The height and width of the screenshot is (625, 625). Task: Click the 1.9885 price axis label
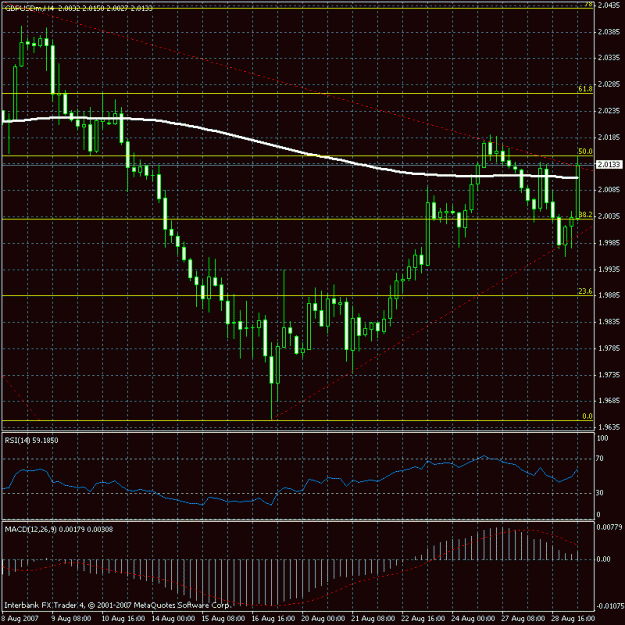609,296
